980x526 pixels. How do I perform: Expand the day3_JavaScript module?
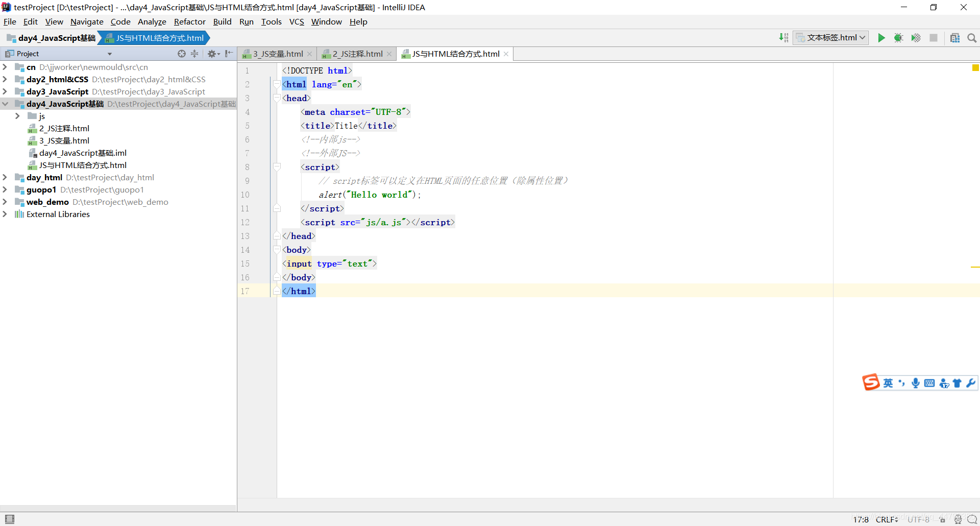point(5,91)
